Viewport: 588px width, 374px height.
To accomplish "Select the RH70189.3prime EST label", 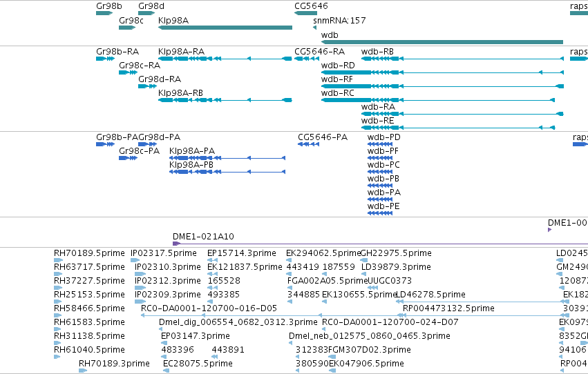I will tap(114, 364).
